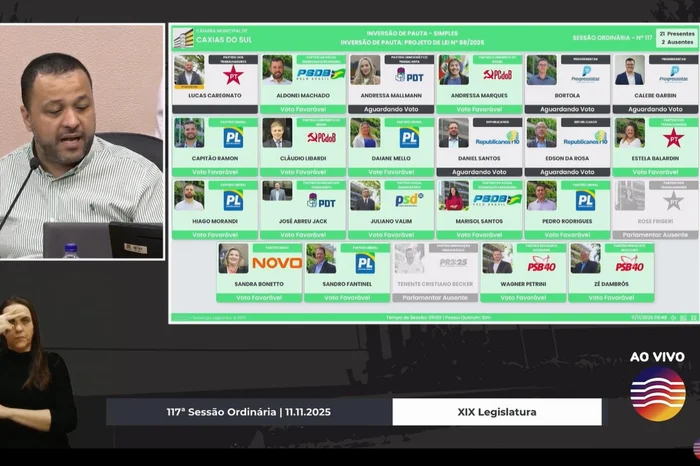Viewport: 700px width, 466px height.
Task: Click the PDT logo on Andressa Mallmann's card
Action: pos(409,75)
